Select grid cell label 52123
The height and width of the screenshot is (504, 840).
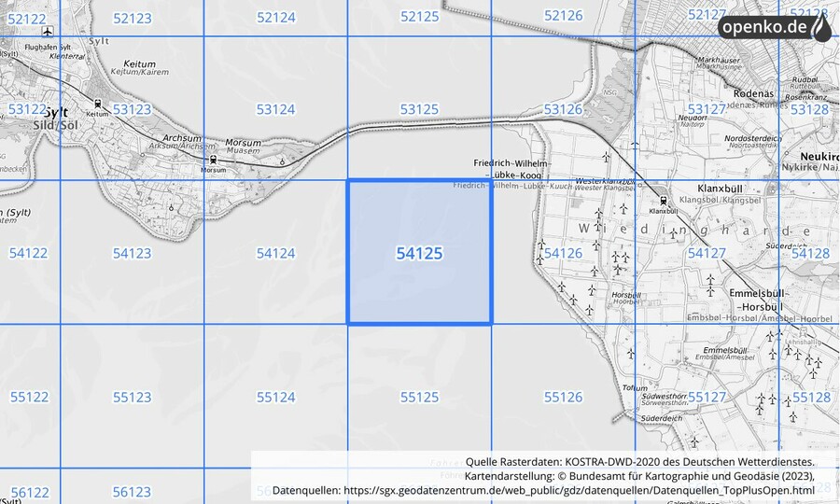[132, 19]
